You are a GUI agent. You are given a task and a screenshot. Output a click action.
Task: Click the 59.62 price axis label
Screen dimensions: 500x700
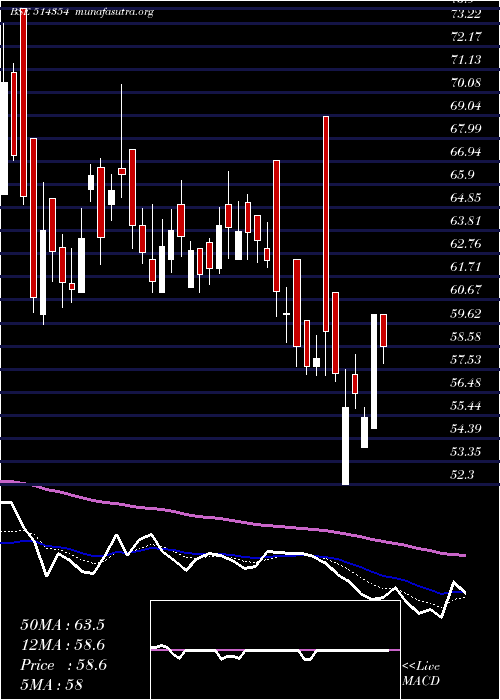(x=467, y=314)
